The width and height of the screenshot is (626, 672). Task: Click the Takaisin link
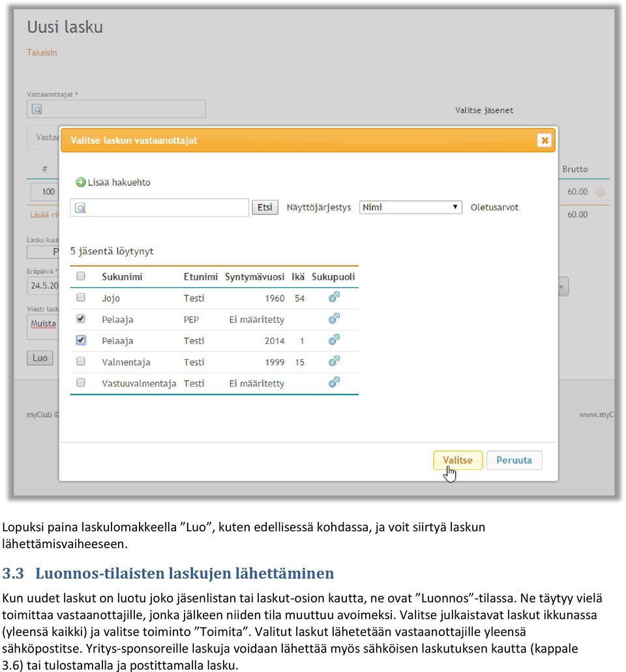(42, 53)
